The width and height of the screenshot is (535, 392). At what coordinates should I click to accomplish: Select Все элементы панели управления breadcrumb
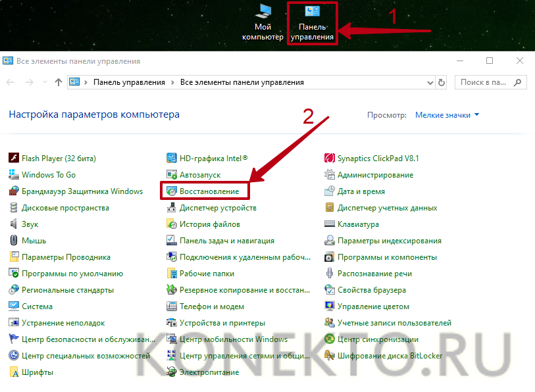[x=242, y=82]
